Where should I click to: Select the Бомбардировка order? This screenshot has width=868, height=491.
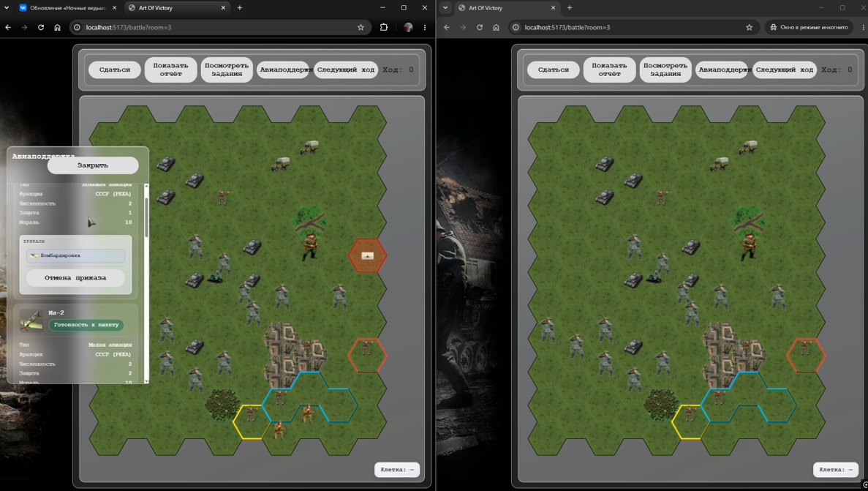coord(75,255)
